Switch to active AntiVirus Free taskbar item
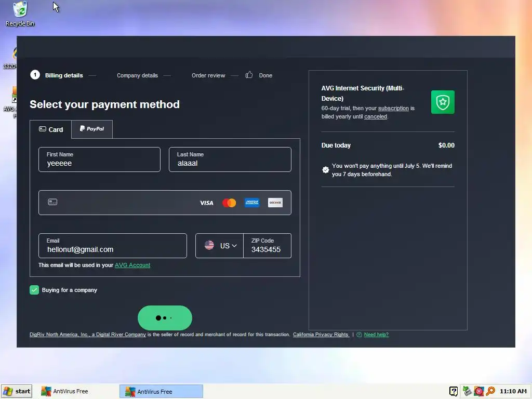The height and width of the screenshot is (399, 532). point(161,391)
